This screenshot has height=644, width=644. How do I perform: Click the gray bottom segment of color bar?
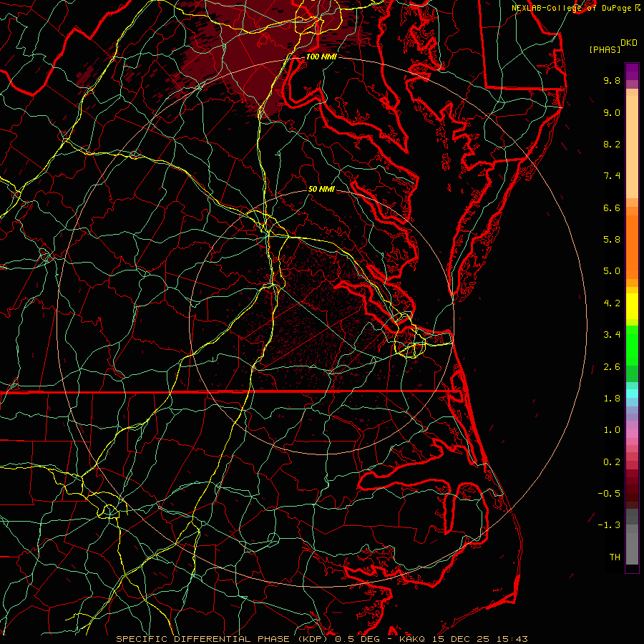[x=632, y=548]
